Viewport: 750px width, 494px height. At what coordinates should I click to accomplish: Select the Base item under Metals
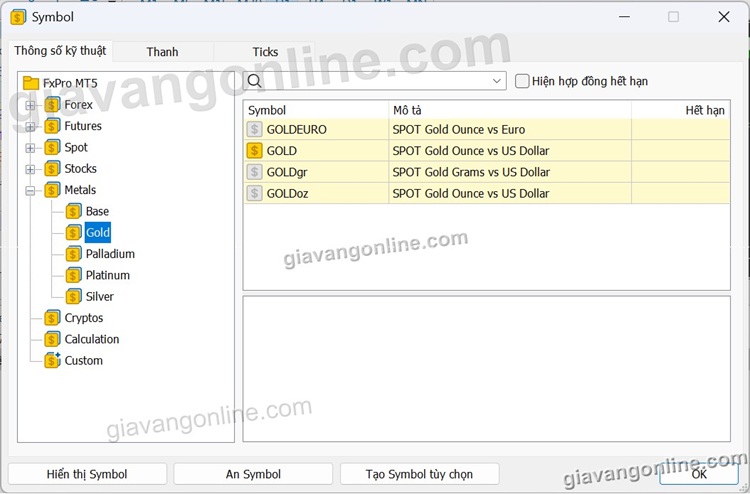(x=97, y=211)
